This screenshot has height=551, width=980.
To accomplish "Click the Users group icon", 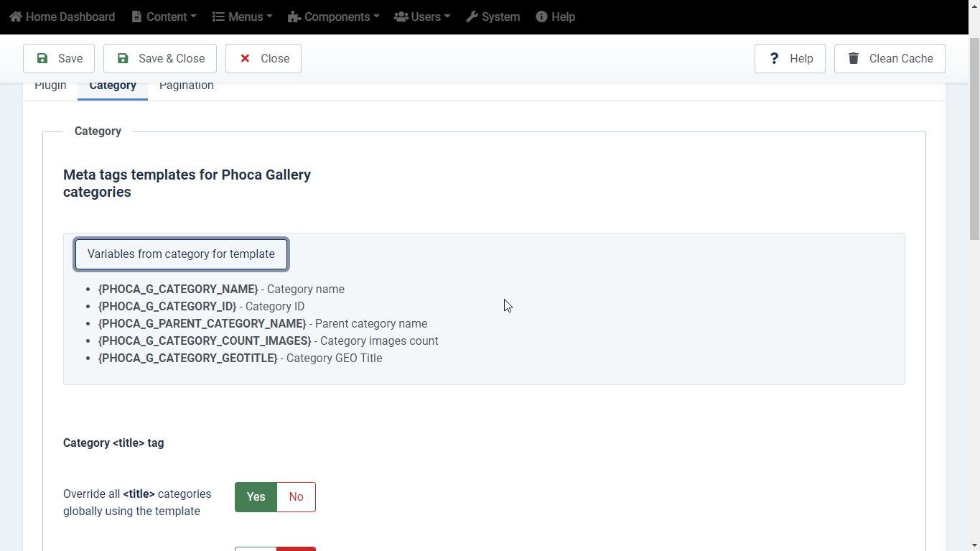I will 401,17.
